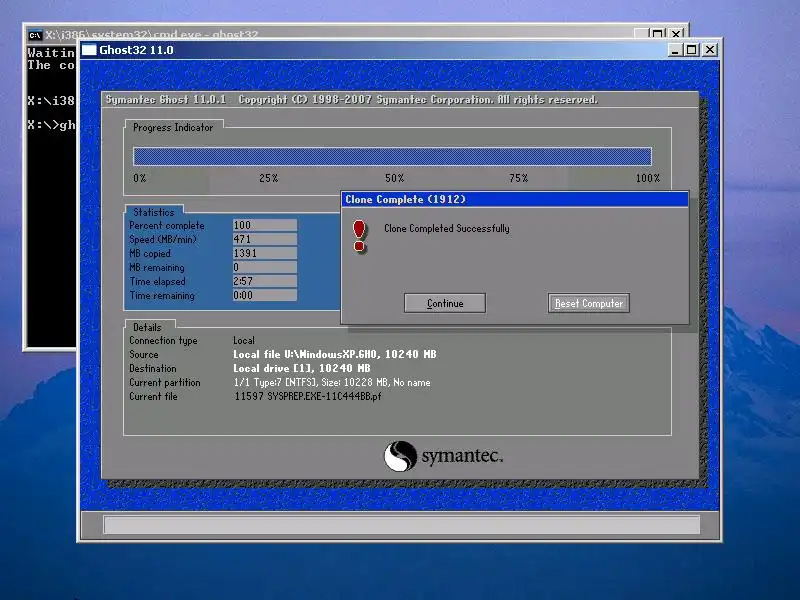This screenshot has width=800, height=600.
Task: Click the Speed value 471
Action: click(x=264, y=239)
